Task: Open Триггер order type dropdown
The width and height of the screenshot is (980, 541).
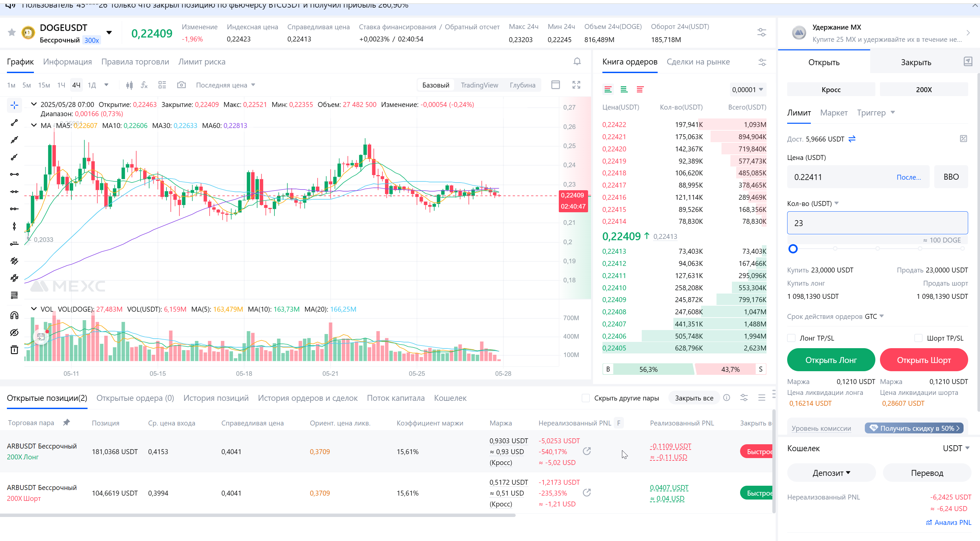Action: pos(876,113)
